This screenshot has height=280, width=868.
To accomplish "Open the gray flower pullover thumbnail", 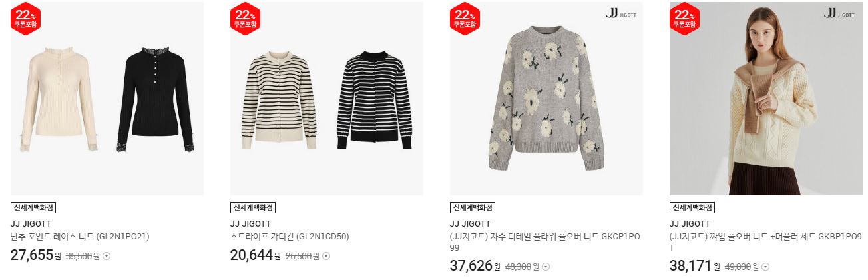I will 546,99.
